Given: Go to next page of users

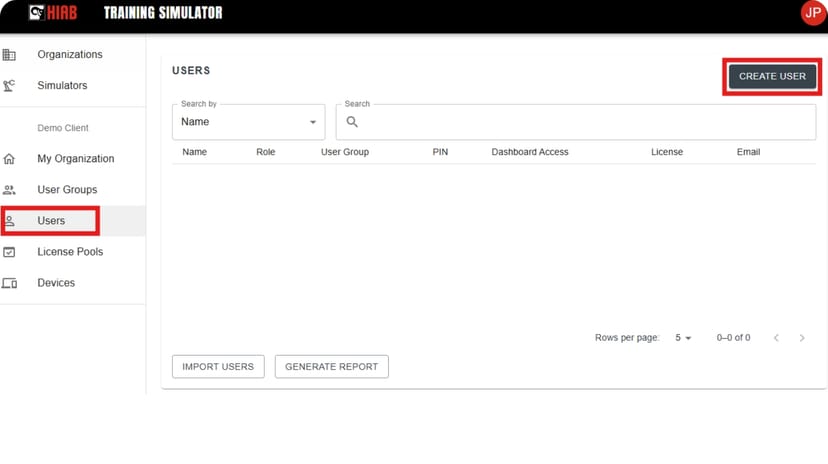Looking at the screenshot, I should pos(802,338).
